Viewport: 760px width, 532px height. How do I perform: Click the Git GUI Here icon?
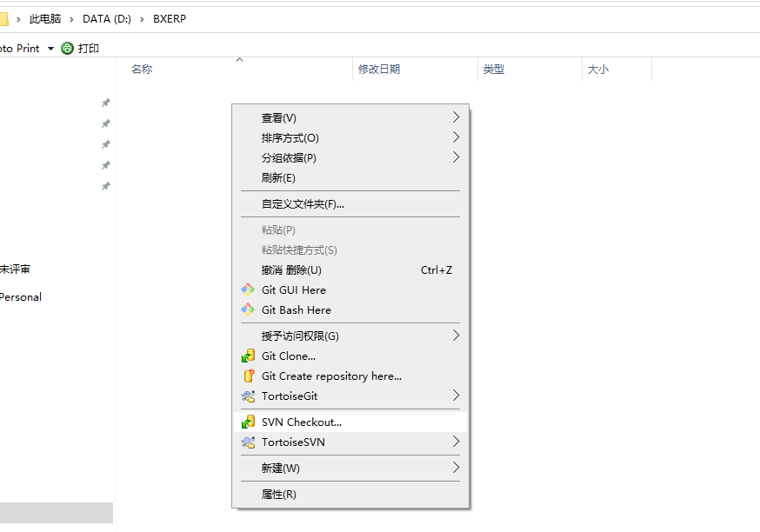tap(248, 289)
